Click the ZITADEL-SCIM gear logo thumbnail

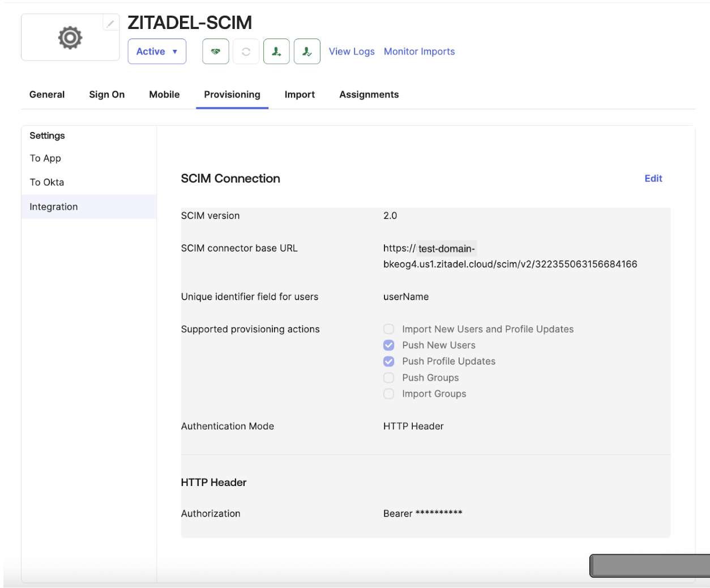coord(69,37)
